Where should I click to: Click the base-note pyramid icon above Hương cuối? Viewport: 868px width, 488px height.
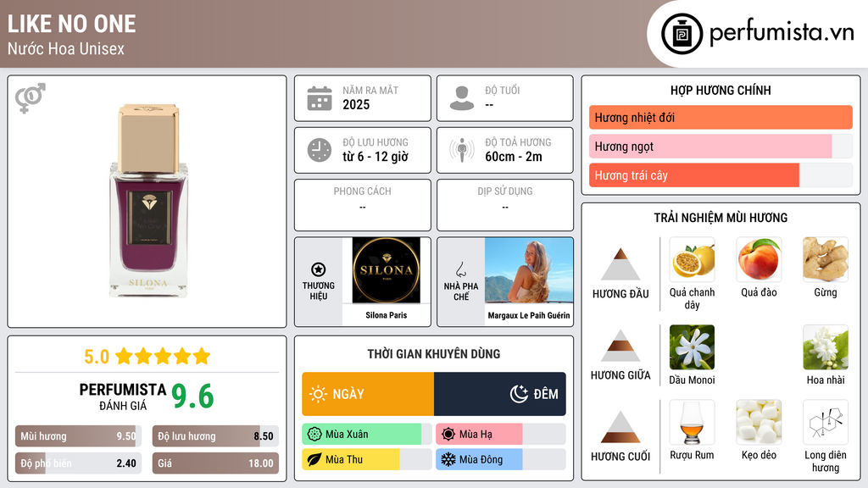(620, 427)
